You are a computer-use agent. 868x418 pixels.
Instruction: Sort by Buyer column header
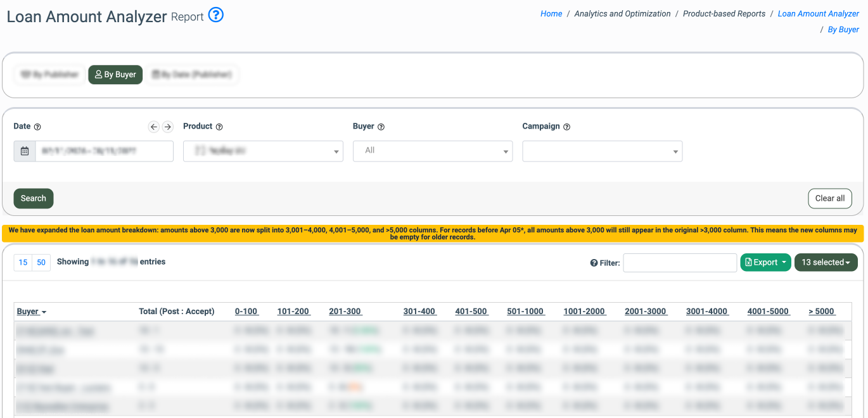[x=32, y=312]
